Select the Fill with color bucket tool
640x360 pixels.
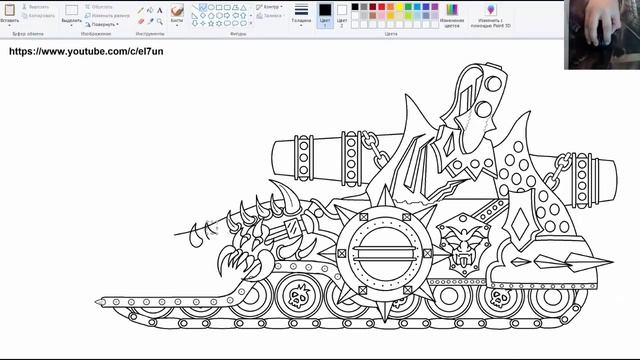pyautogui.click(x=150, y=10)
